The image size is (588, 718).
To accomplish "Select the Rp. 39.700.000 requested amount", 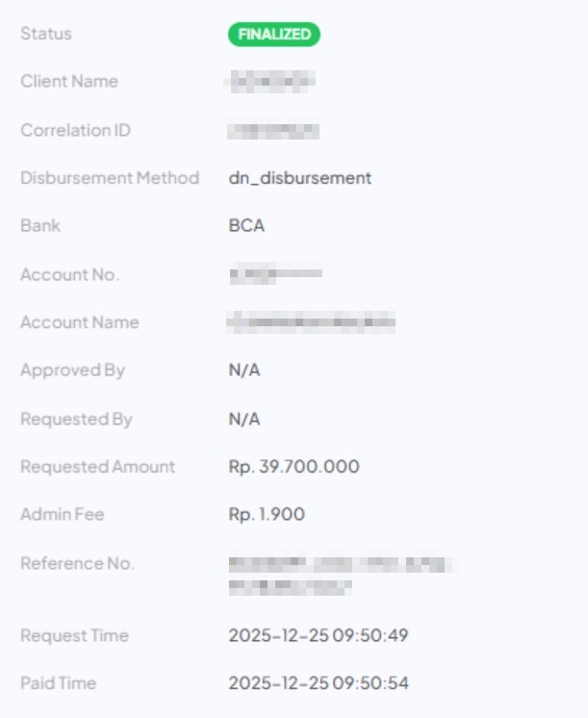I will 294,467.
